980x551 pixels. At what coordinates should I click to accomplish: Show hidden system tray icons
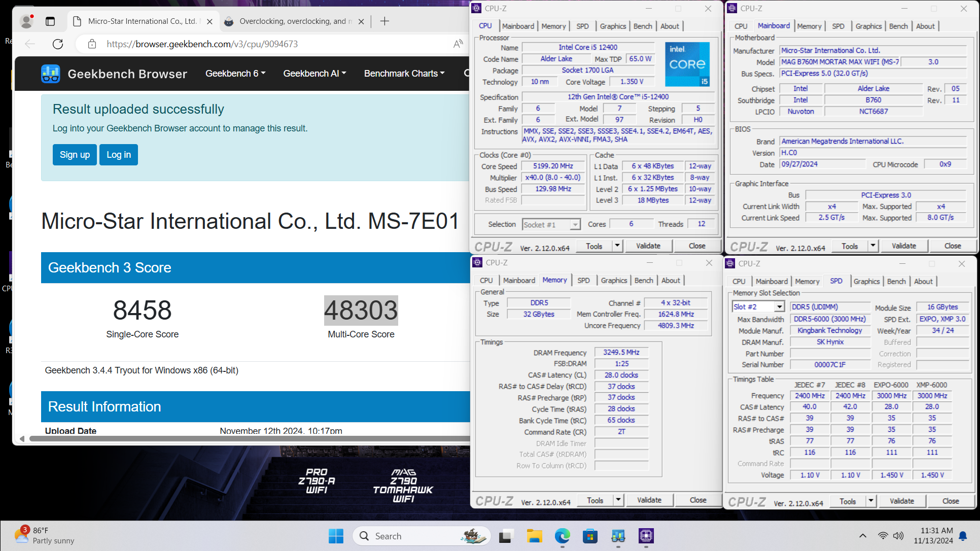point(863,536)
